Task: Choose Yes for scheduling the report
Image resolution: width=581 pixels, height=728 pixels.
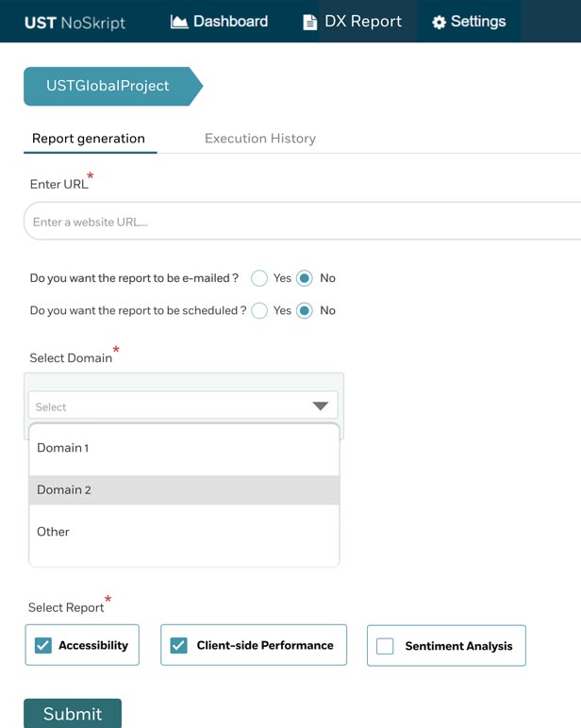Action: click(x=259, y=310)
